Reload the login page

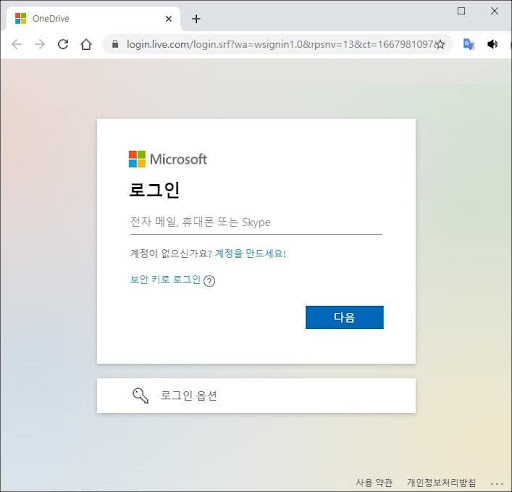pos(63,44)
